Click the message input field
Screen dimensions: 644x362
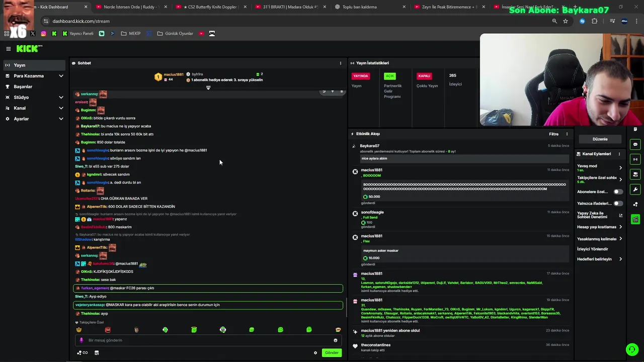(208, 340)
